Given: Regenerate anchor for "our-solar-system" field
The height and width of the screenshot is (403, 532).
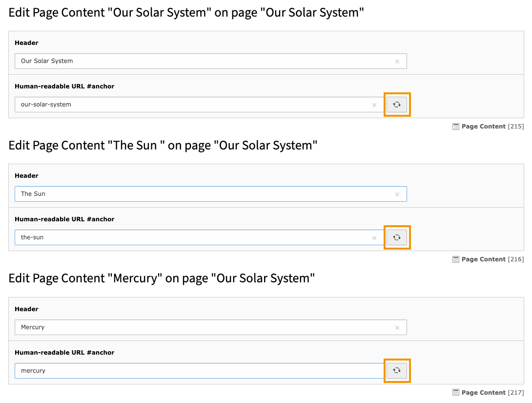Looking at the screenshot, I should tap(397, 105).
